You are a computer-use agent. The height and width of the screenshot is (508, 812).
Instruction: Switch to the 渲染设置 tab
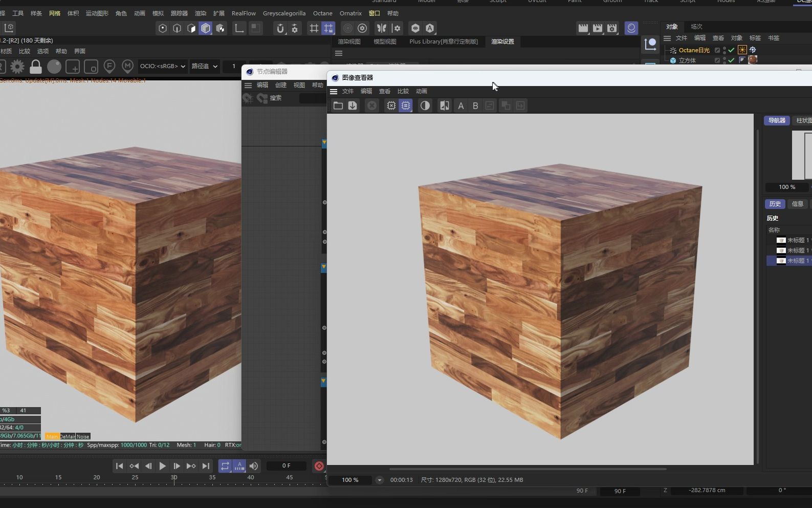pos(502,41)
